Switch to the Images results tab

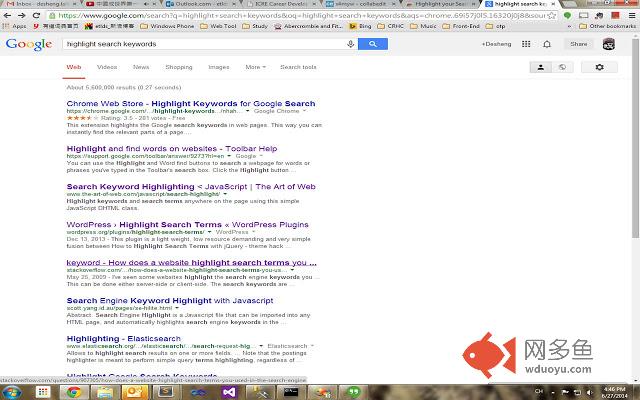pyautogui.click(x=219, y=67)
